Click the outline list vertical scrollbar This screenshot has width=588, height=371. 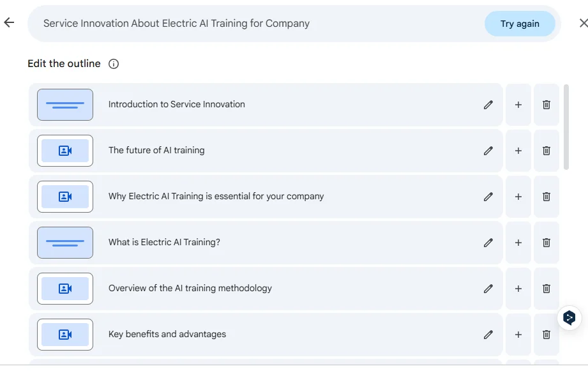(566, 127)
